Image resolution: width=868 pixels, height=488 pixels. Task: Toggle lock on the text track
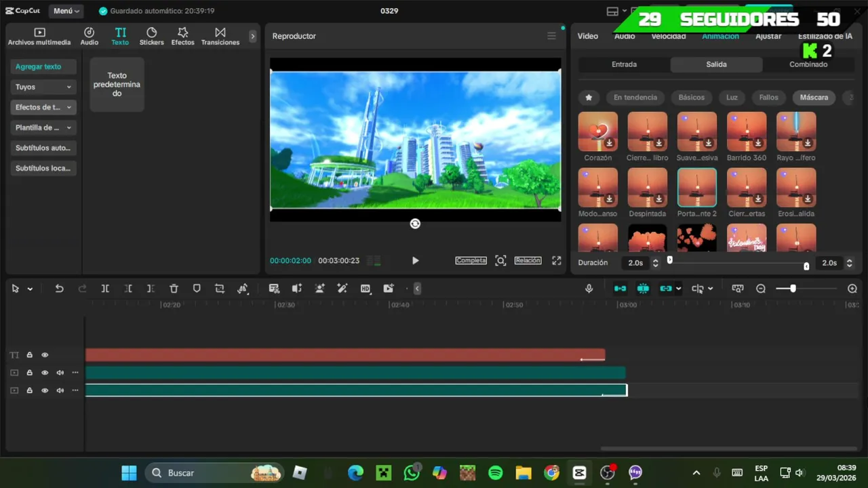(30, 355)
